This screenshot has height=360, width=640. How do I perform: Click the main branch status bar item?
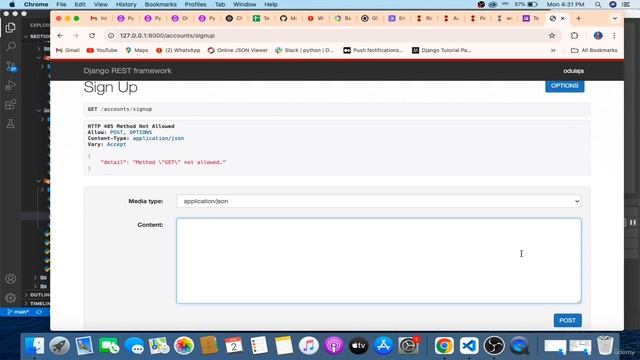coord(18,312)
